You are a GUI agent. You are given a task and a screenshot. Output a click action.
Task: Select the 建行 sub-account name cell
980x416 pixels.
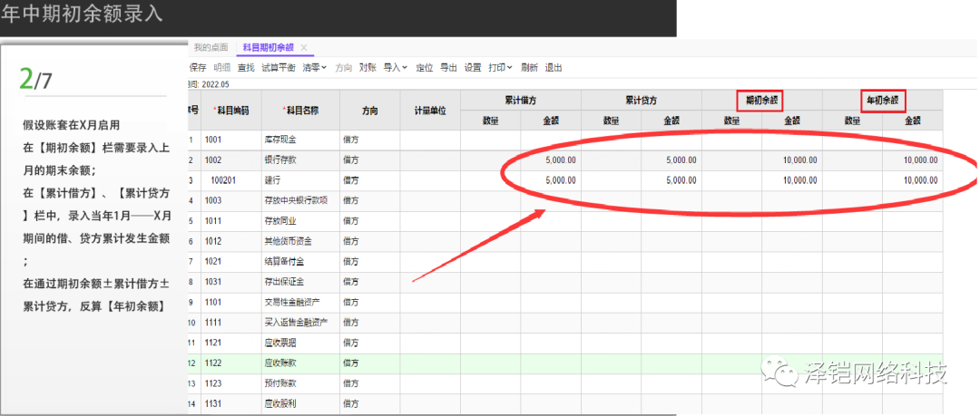(x=270, y=180)
